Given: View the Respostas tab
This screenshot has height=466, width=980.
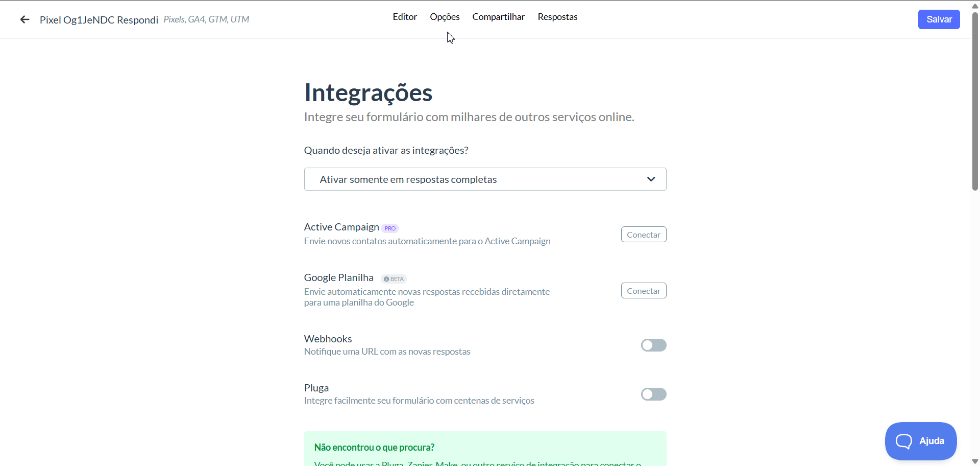Looking at the screenshot, I should coord(557,17).
